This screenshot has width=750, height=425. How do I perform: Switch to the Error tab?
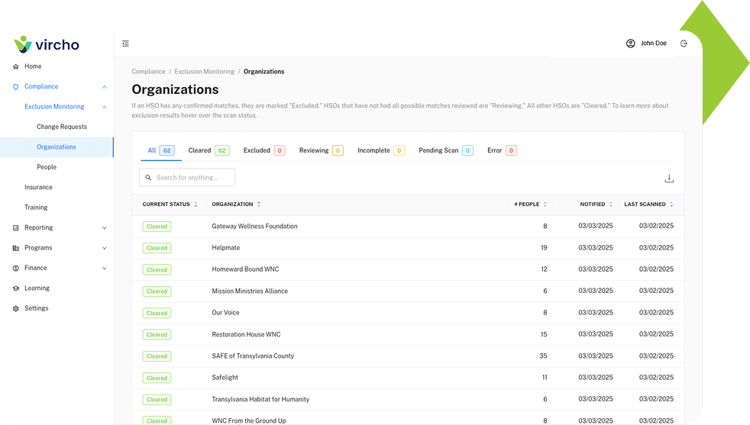(x=502, y=151)
